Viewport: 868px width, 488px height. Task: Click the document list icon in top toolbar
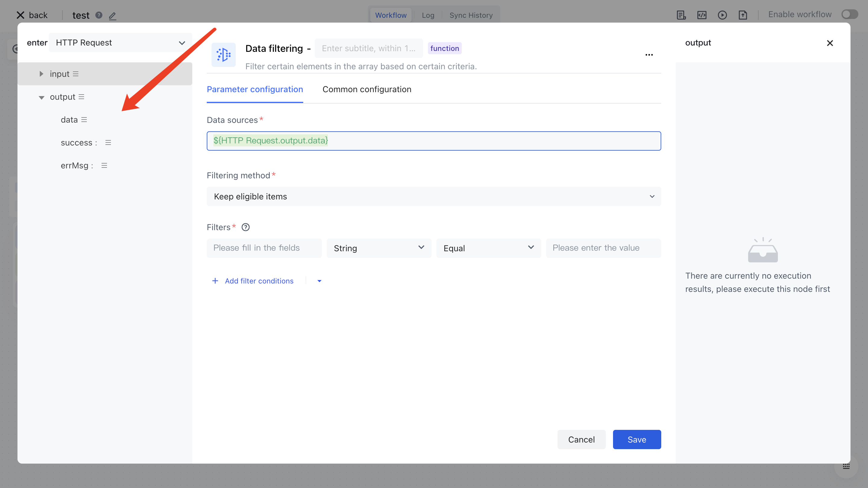click(x=681, y=15)
